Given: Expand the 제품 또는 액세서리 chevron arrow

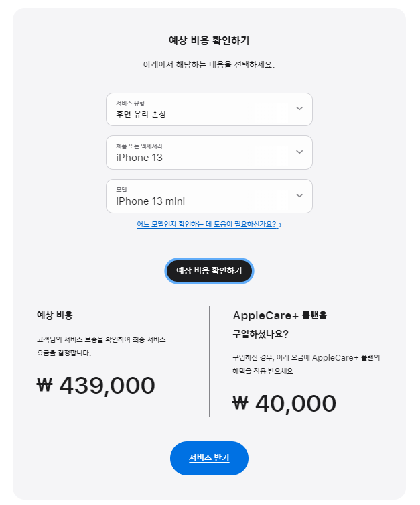Looking at the screenshot, I should click(x=299, y=152).
